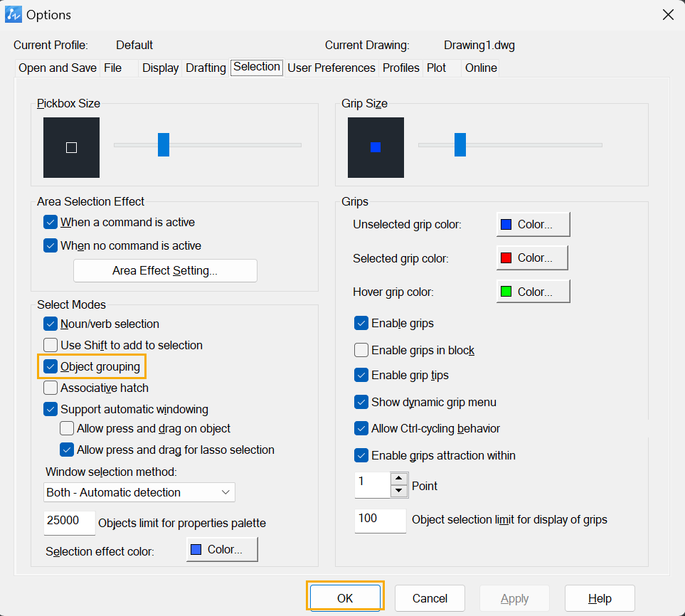The width and height of the screenshot is (685, 616).
Task: Click the grips attraction Point value field
Action: tap(372, 485)
